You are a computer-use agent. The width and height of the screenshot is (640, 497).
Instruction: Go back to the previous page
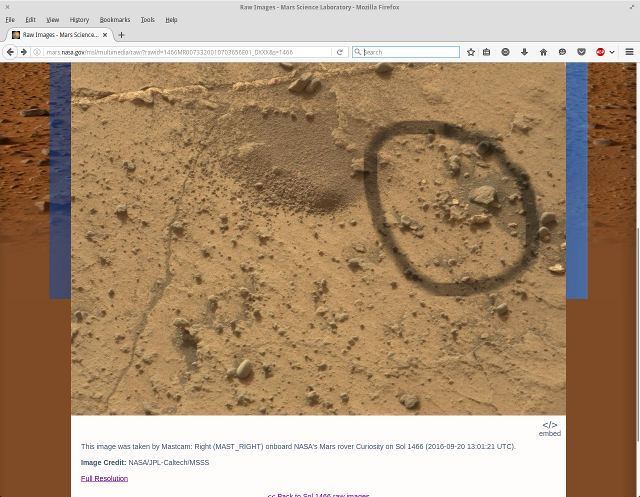pyautogui.click(x=11, y=52)
